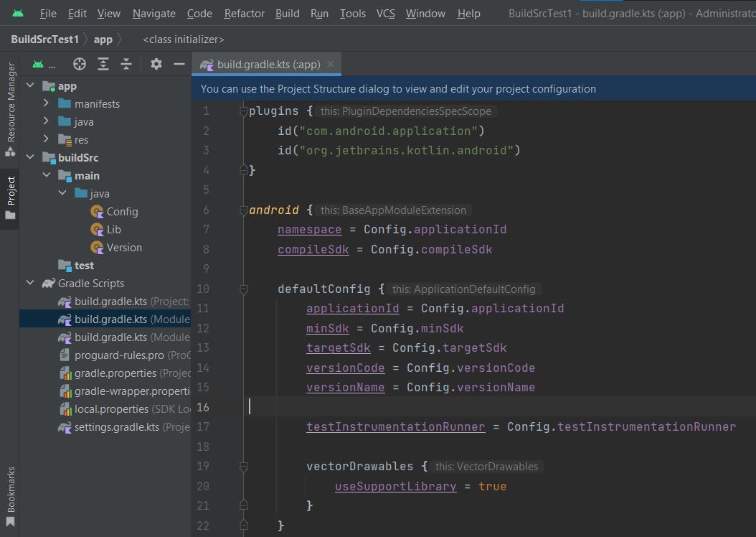This screenshot has width=756, height=537.
Task: Expand the app java folder
Action: click(x=47, y=121)
